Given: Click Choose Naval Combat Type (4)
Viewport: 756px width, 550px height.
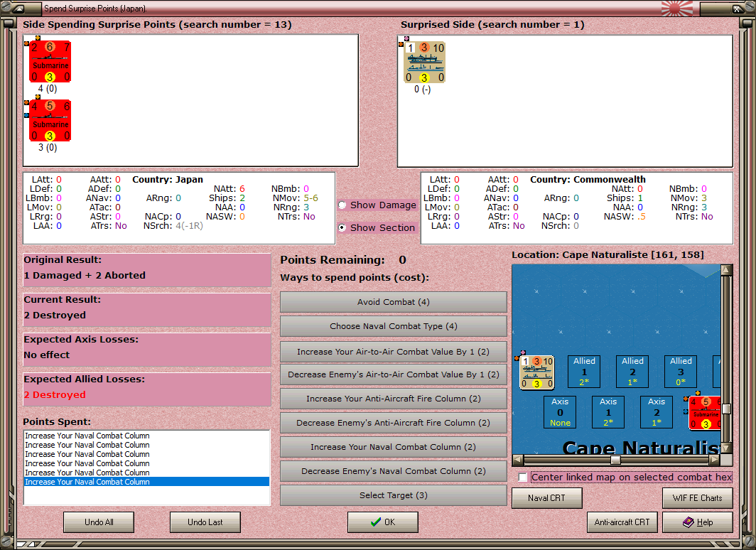Looking at the screenshot, I should pos(394,326).
